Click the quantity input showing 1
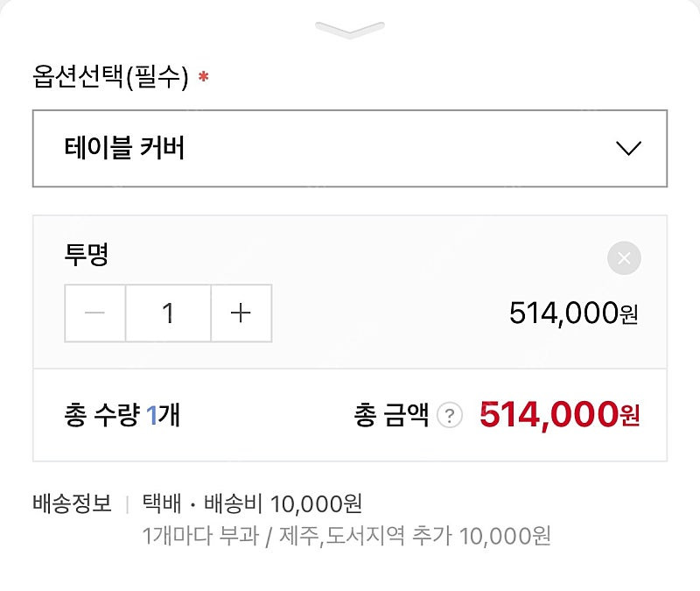 (168, 313)
